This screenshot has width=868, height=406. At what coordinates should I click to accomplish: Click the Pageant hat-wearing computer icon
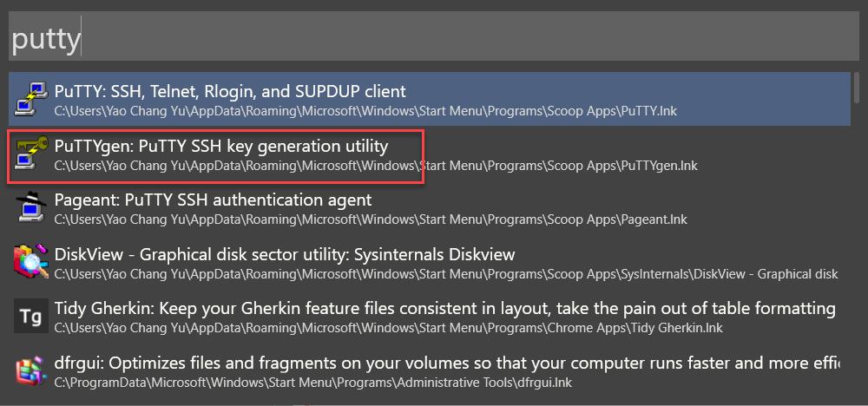30,207
